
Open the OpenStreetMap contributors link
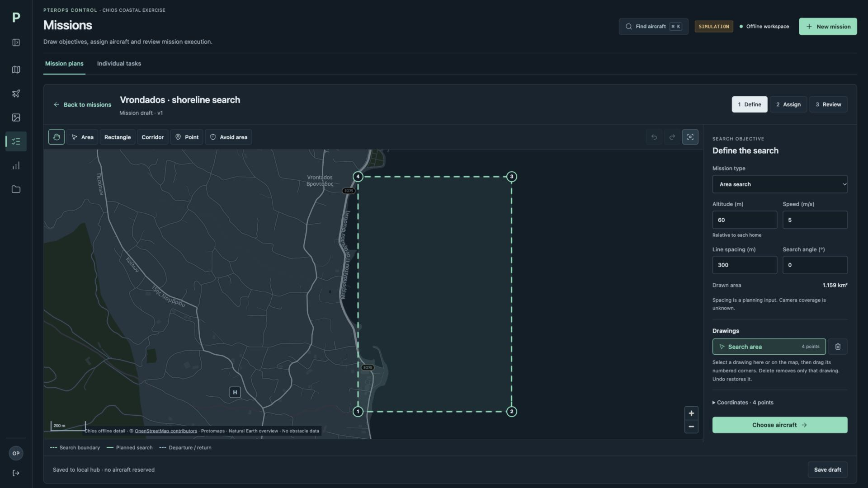[x=166, y=431]
